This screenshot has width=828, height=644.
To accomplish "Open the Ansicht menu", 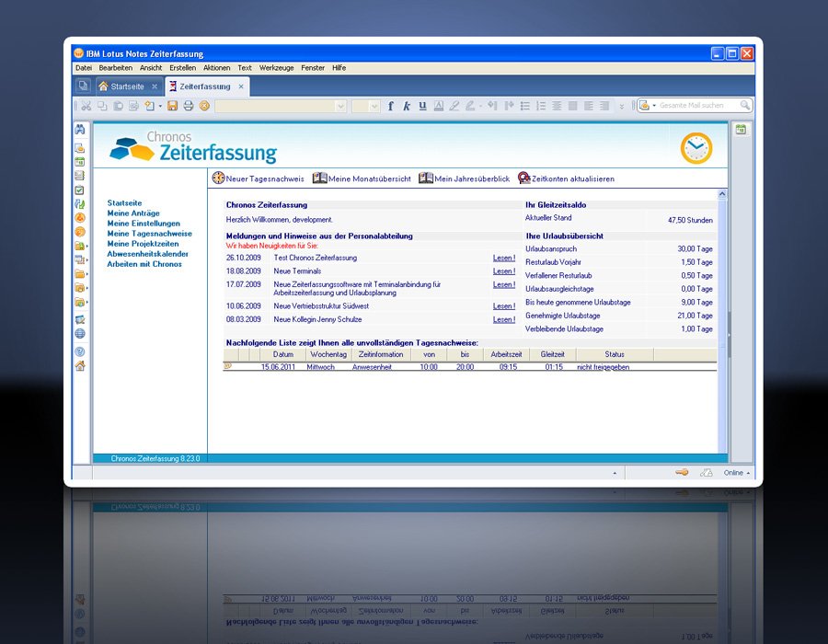I will pyautogui.click(x=151, y=68).
